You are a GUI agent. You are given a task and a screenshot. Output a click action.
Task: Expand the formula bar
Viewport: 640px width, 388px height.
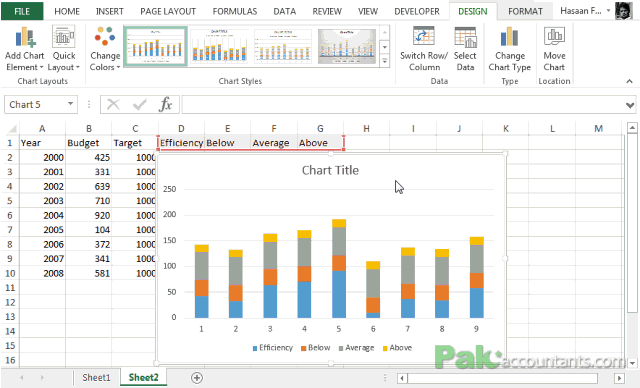630,105
